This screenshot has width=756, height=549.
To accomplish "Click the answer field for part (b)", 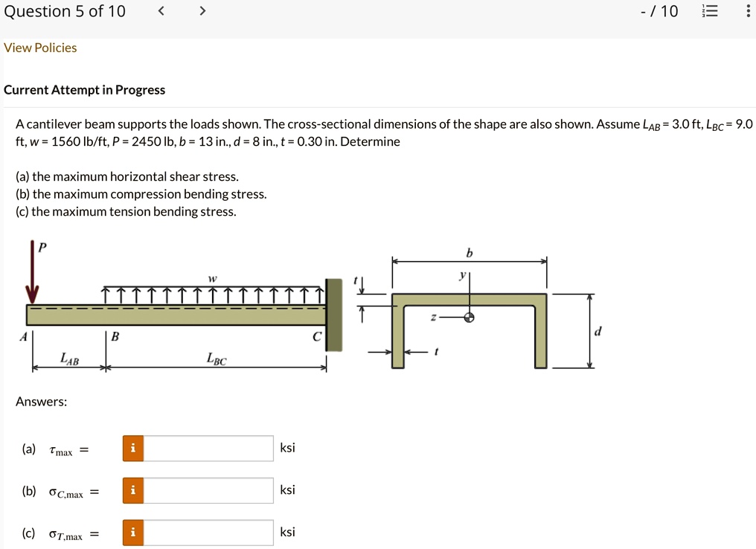I will coord(208,490).
